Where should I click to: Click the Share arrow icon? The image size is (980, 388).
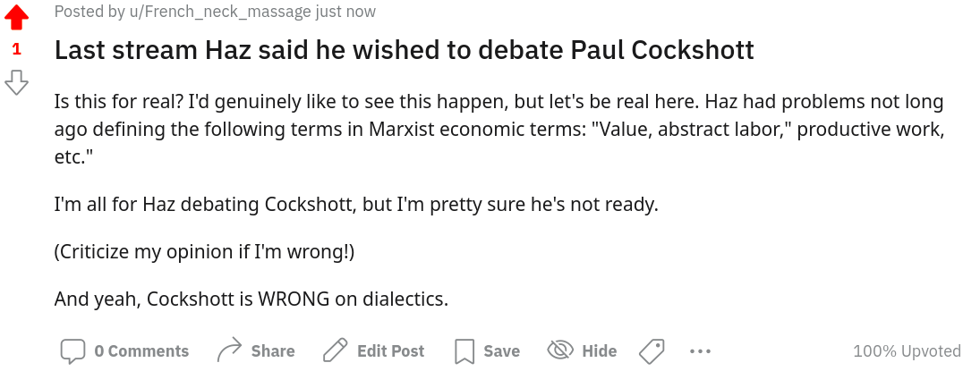point(230,351)
